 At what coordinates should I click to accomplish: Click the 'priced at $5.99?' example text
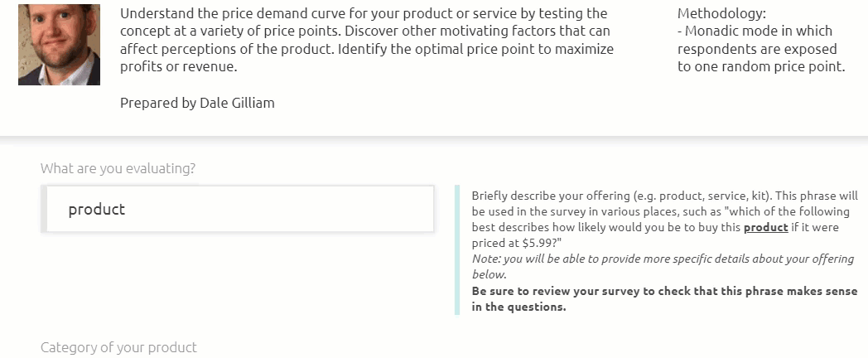[x=517, y=243]
